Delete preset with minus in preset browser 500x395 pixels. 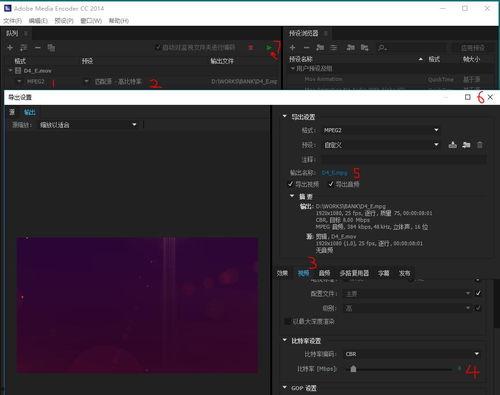tap(306, 48)
